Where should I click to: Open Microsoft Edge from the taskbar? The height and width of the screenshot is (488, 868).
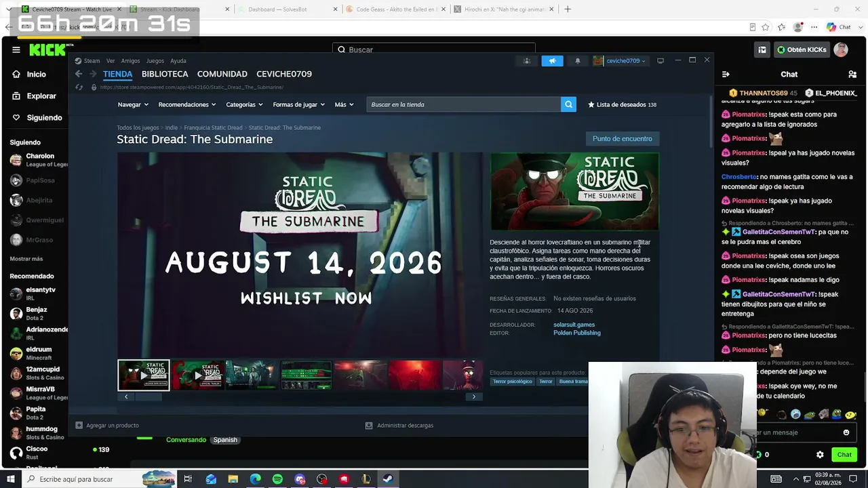(x=255, y=479)
